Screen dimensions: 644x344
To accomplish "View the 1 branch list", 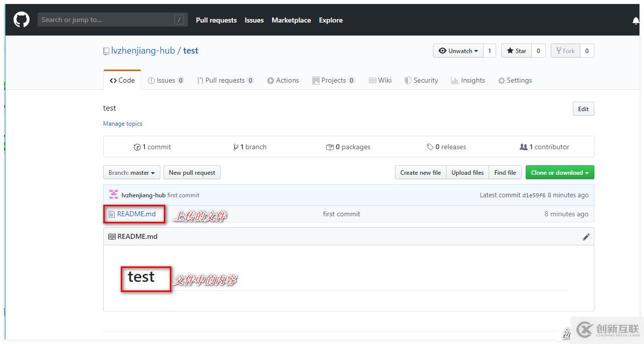I will point(250,147).
